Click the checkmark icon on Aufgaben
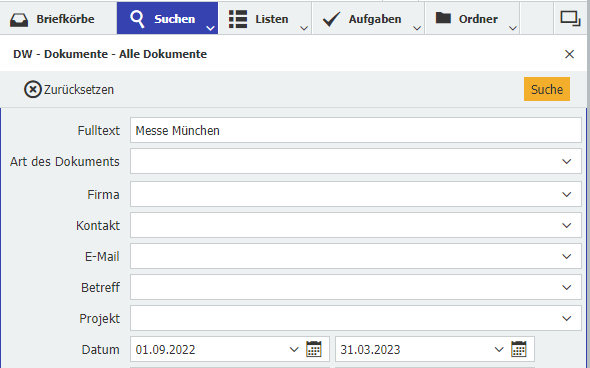Viewport: 590px width, 368px height. tap(331, 19)
